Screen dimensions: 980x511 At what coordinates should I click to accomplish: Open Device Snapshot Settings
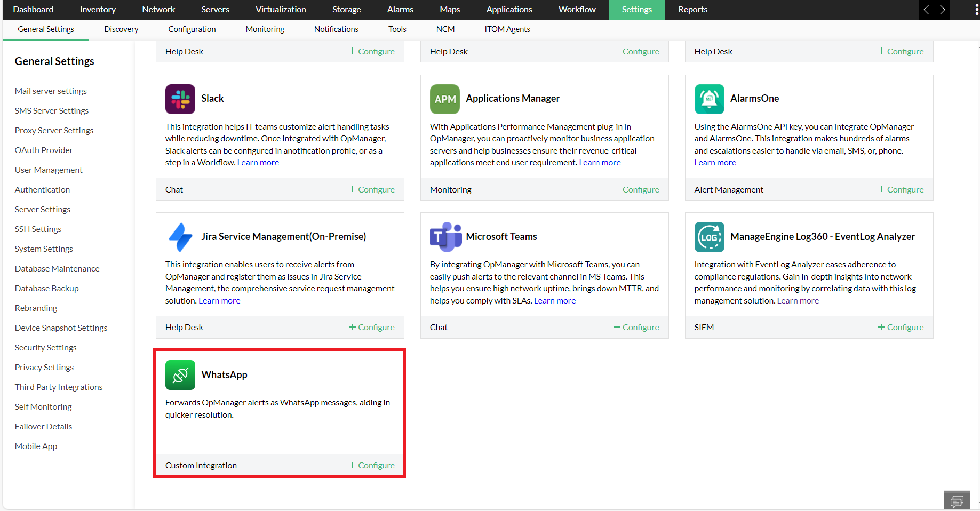[61, 328]
